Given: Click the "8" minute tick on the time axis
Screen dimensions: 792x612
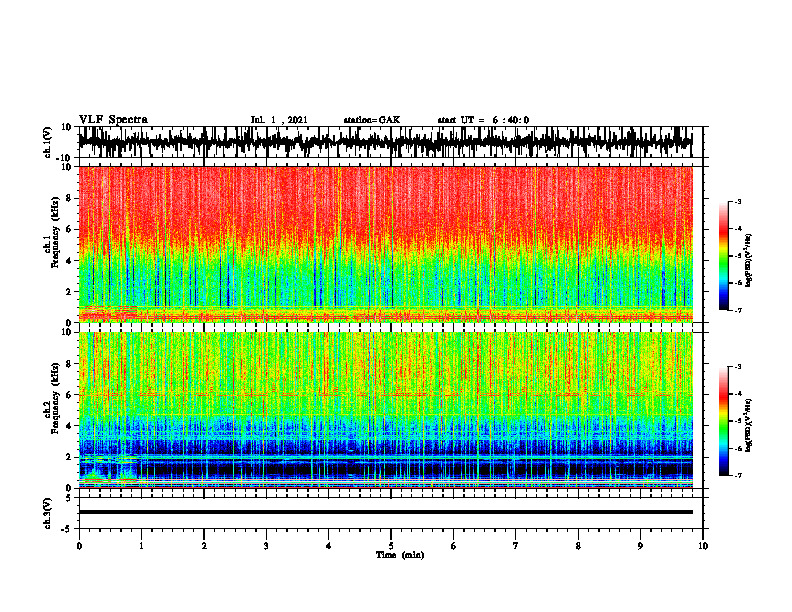Looking at the screenshot, I should coord(578,546).
